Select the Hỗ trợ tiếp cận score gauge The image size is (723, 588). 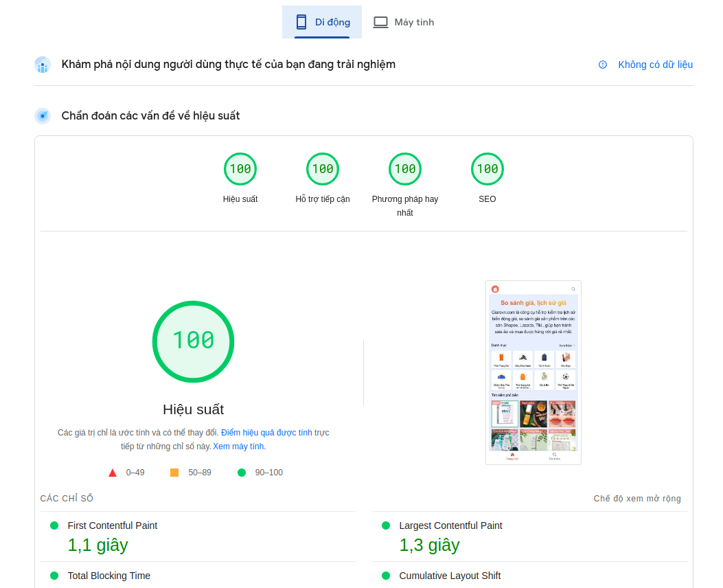pos(323,169)
